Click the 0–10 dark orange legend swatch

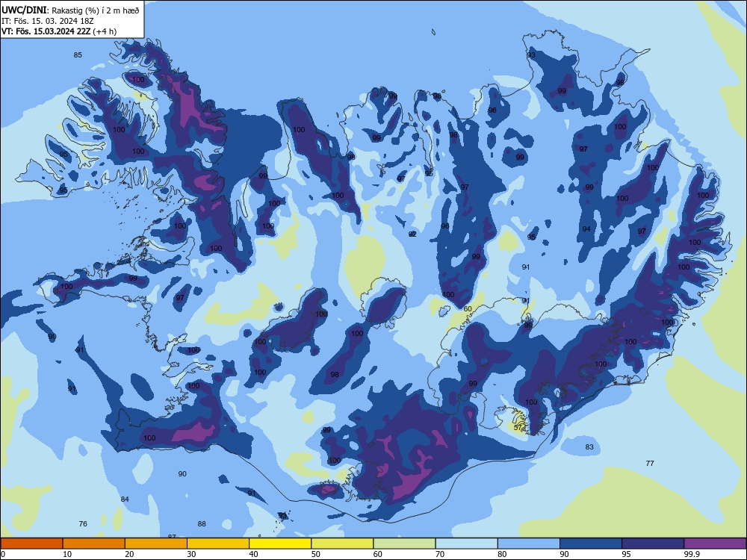[x=31, y=544]
